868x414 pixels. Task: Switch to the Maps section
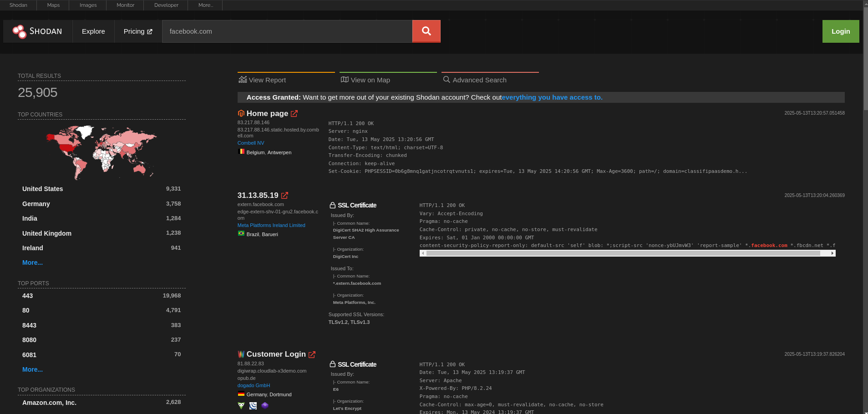[53, 5]
